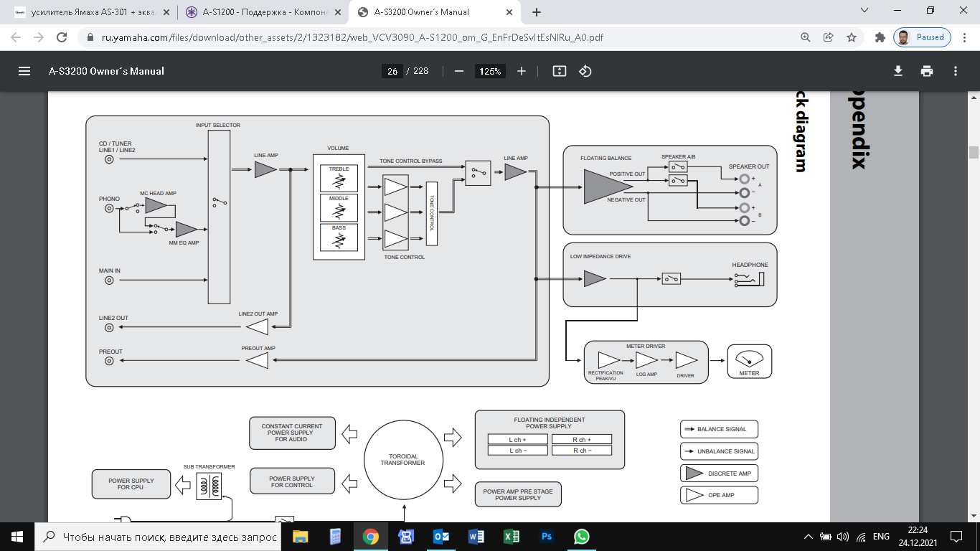Click the TOROIDAL TRANSFORMER label in diagram
Screen dimensions: 980x551
pyautogui.click(x=402, y=460)
